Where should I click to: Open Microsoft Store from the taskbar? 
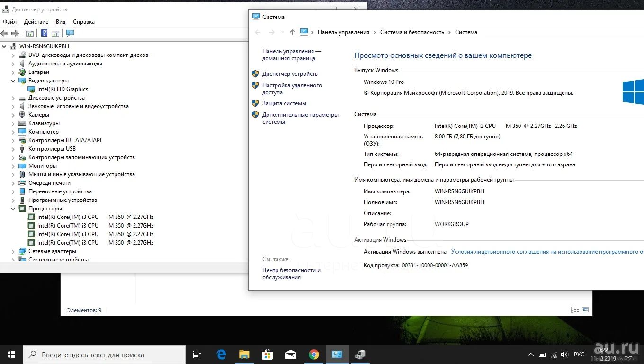(x=268, y=355)
